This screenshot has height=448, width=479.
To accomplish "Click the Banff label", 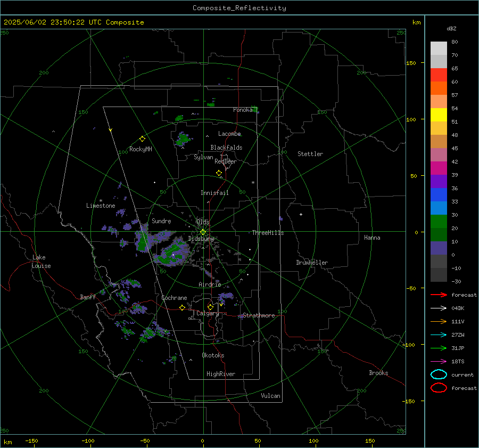I will tap(88, 297).
